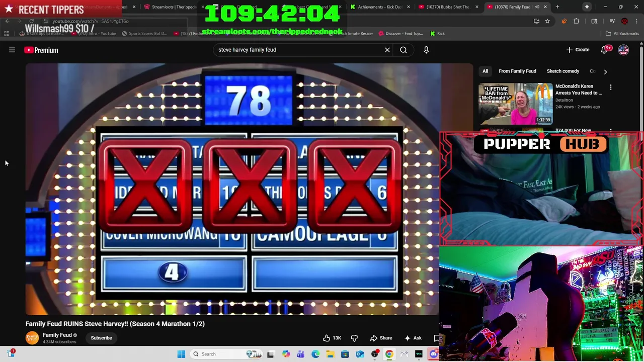Open the account avatar menu
644x362 pixels.
pos(623,50)
